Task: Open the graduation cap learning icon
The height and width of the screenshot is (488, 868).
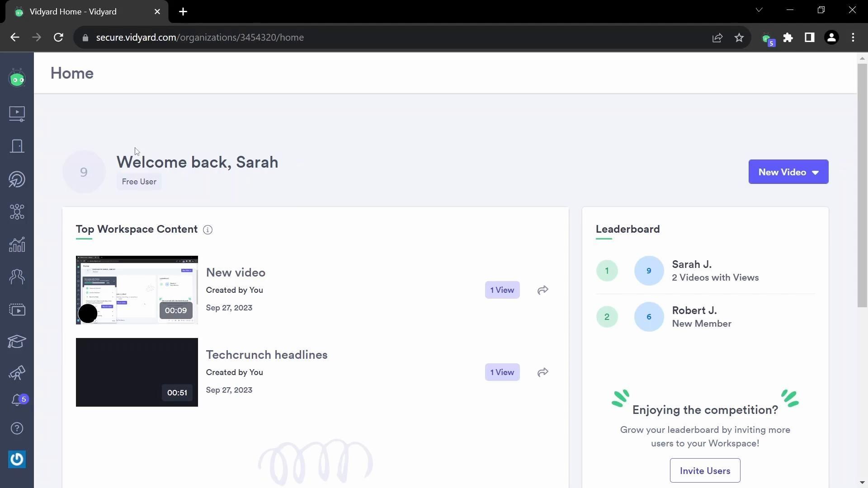Action: coord(17,342)
